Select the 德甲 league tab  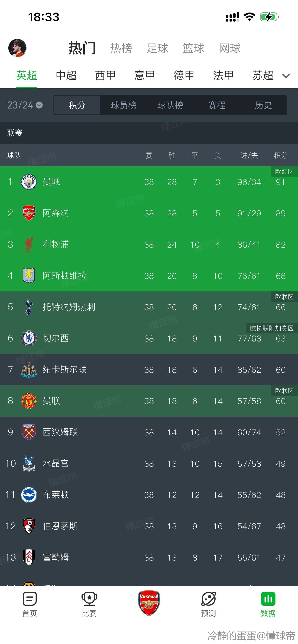pyautogui.click(x=184, y=75)
